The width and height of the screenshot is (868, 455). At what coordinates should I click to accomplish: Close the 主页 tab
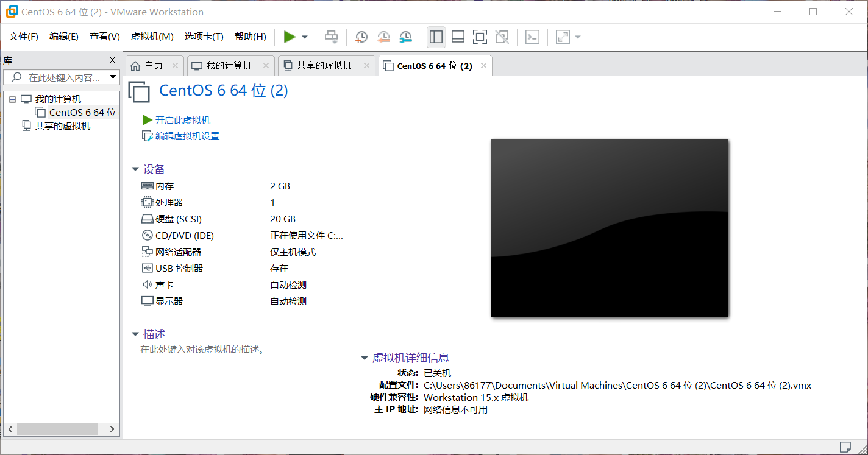point(175,66)
